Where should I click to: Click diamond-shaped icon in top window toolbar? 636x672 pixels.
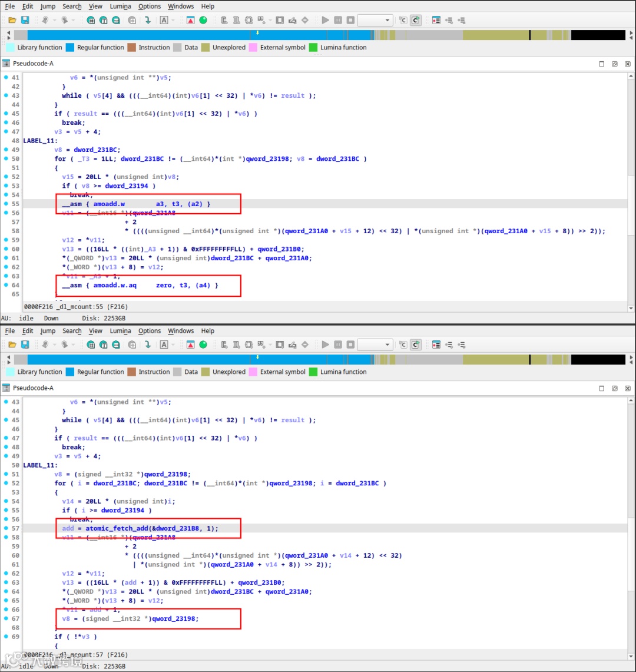pyautogui.click(x=305, y=20)
